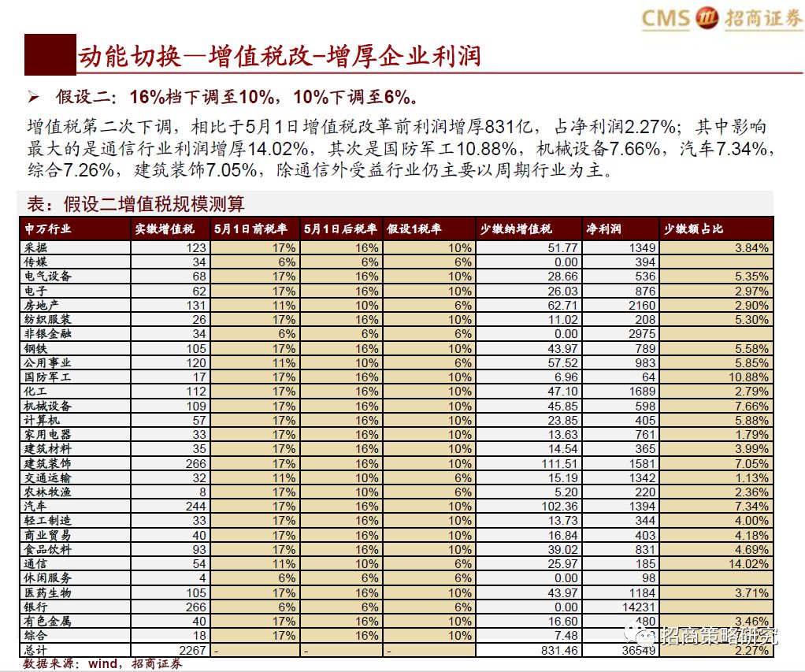Viewport: 805px width, 672px height.
Task: Click the 钢铁 row label
Action: click(35, 348)
